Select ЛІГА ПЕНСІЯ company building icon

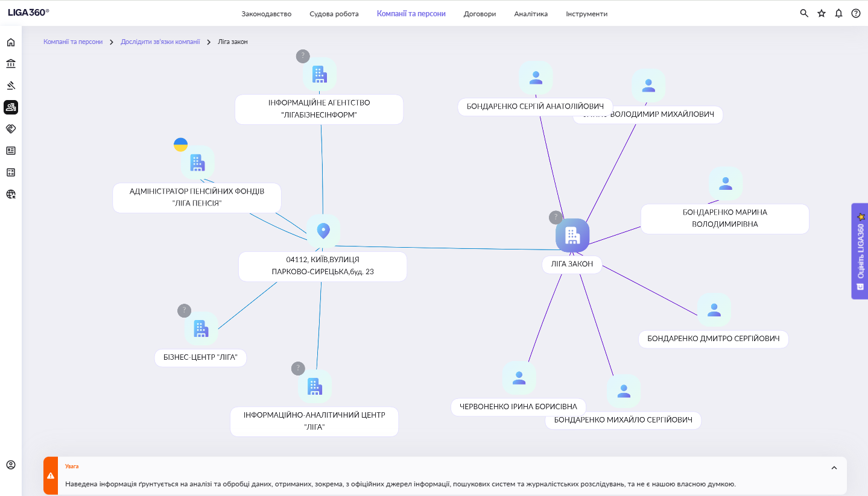point(197,162)
